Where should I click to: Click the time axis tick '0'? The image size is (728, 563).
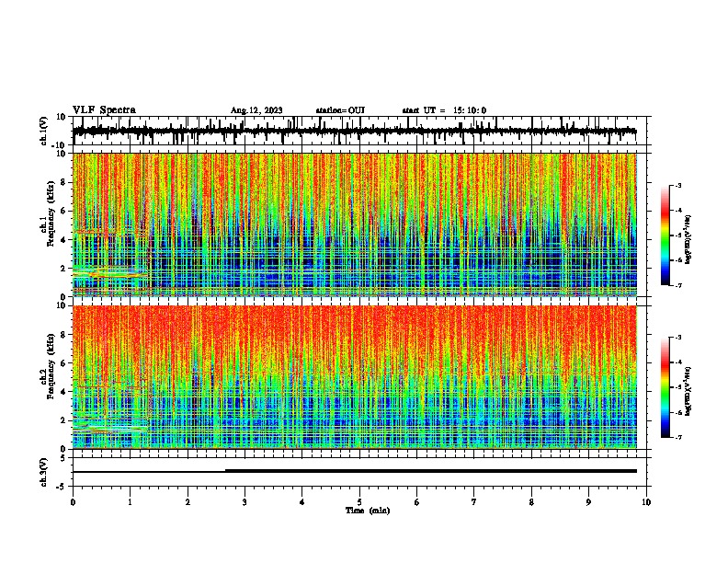pyautogui.click(x=73, y=502)
